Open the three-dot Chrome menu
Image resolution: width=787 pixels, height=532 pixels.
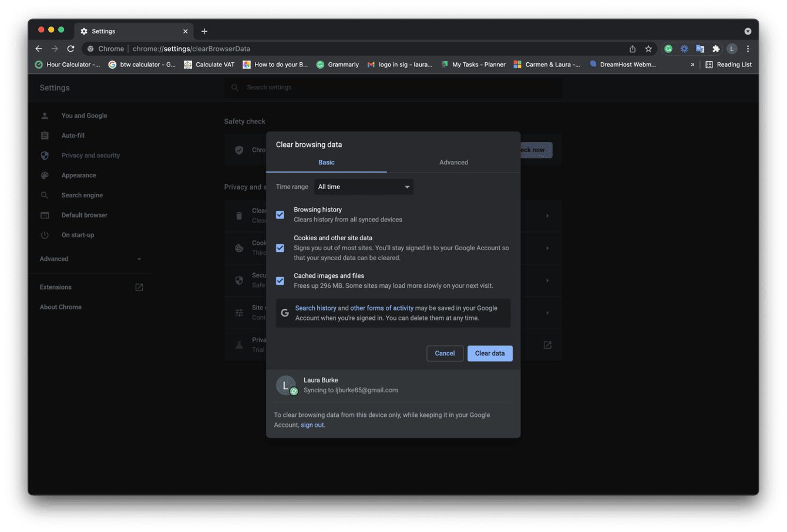tap(748, 49)
